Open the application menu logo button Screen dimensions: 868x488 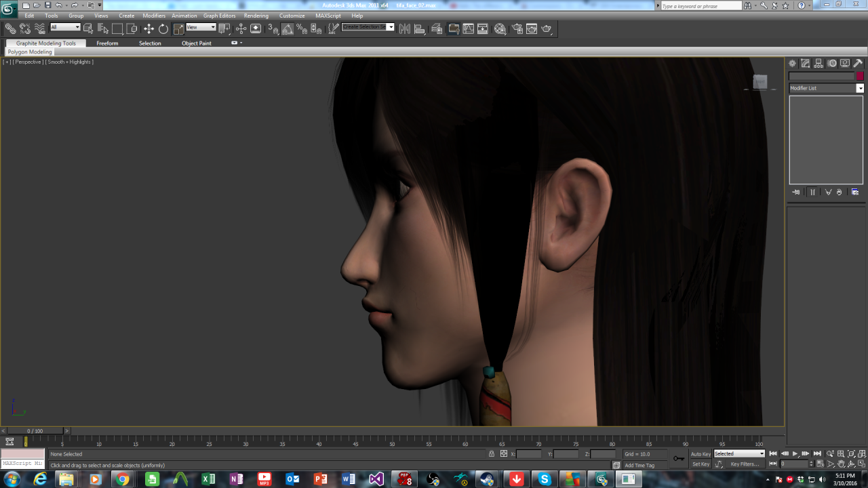click(x=9, y=7)
